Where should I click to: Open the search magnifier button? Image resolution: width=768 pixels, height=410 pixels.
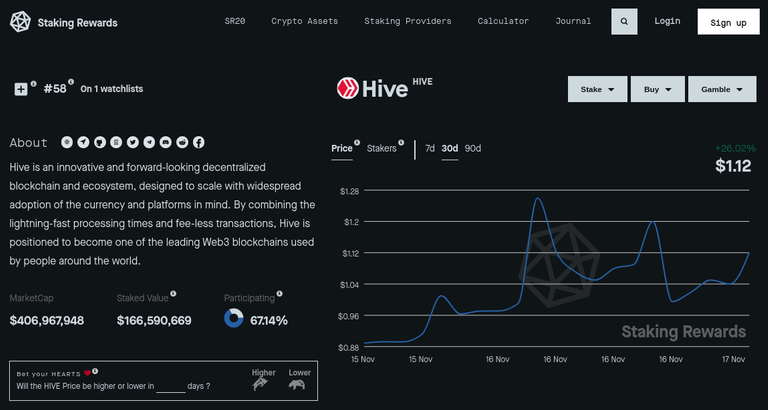624,22
